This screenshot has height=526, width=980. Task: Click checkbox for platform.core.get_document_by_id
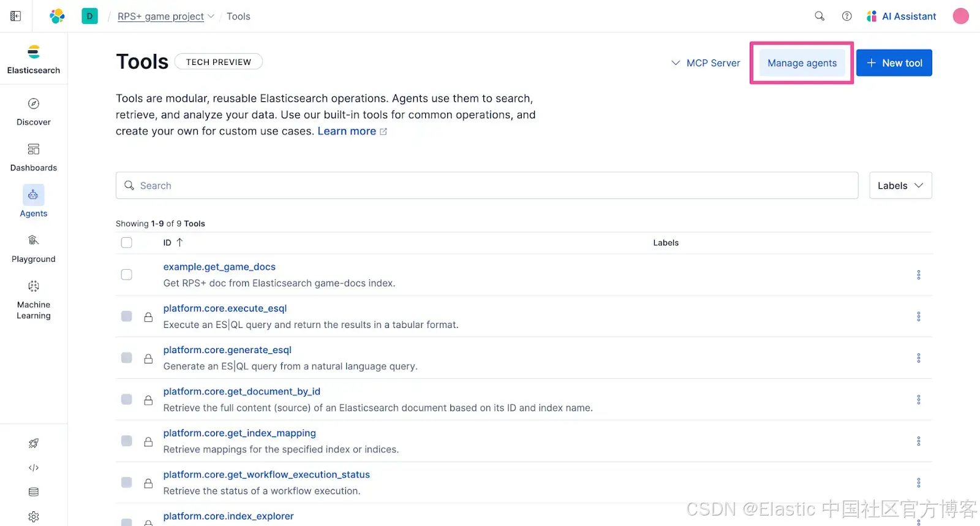[127, 400]
